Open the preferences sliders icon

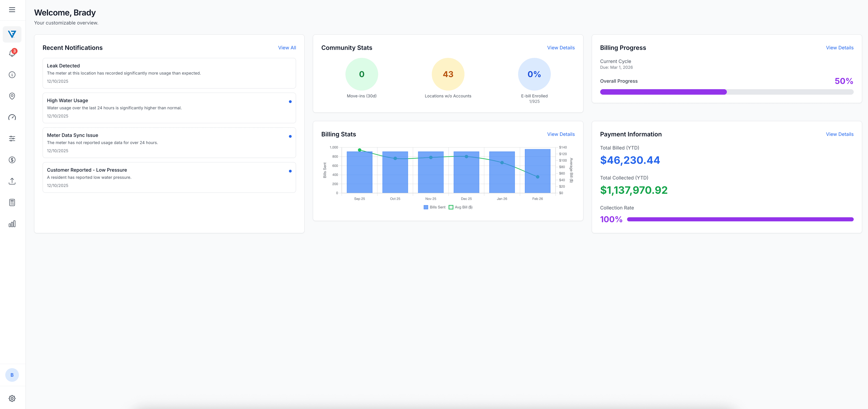click(x=12, y=138)
